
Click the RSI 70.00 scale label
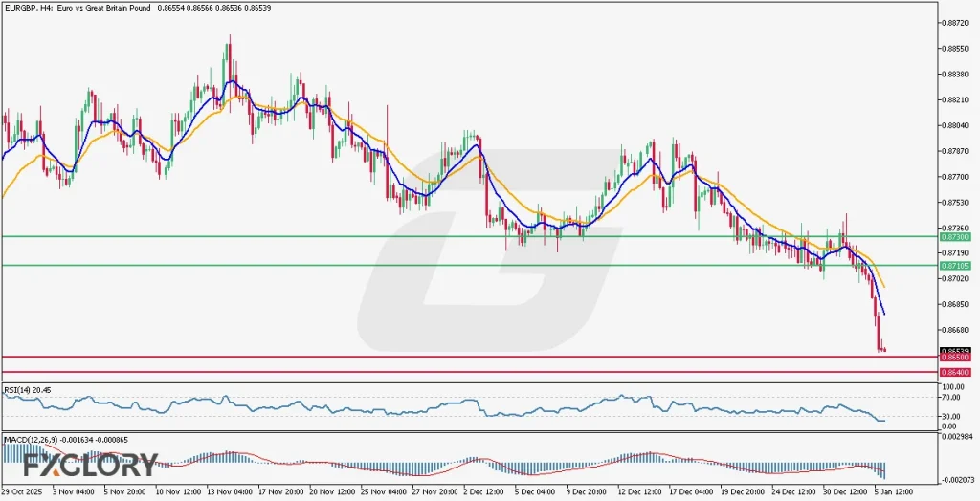[x=952, y=398]
